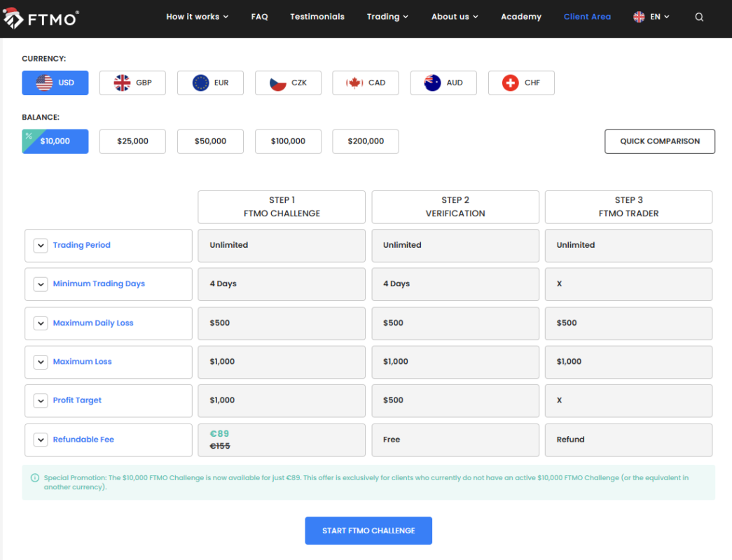Screen dimensions: 732x560
Task: Choose the $200,000 balance option
Action: click(366, 141)
